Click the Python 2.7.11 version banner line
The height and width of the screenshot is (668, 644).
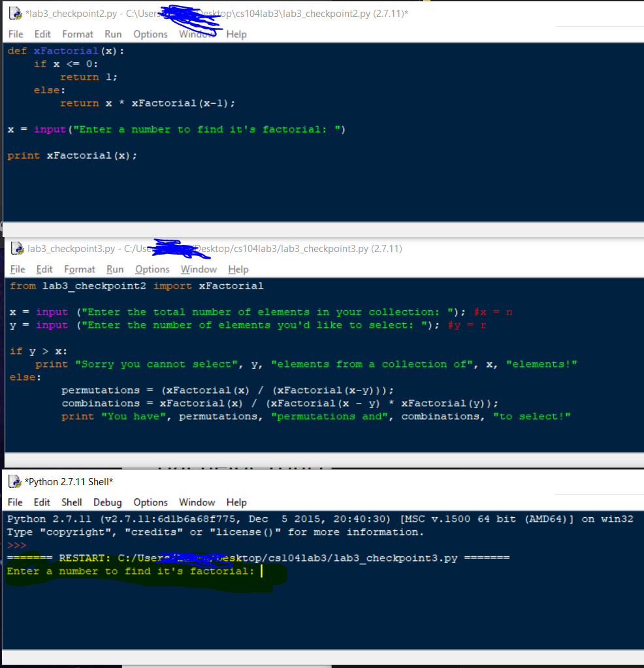[320, 519]
